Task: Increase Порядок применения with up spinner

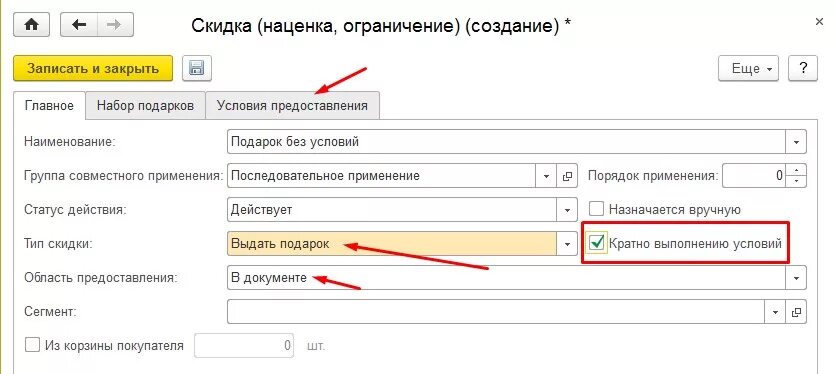Action: coord(796,170)
